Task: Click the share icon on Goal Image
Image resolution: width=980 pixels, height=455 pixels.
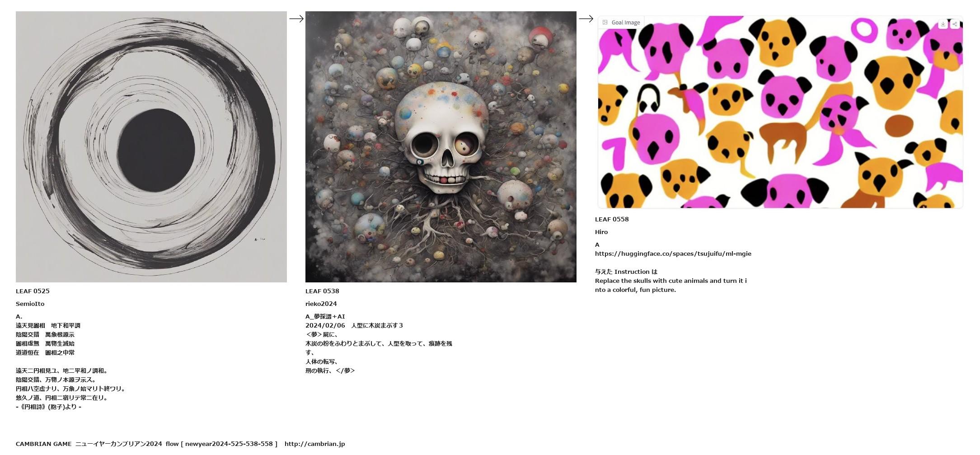Action: pos(955,24)
